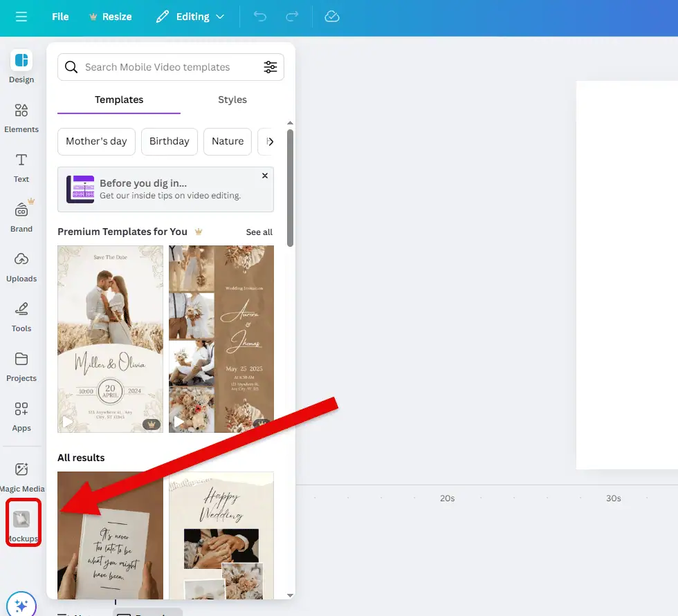Switch to the Styles tab
The height and width of the screenshot is (616, 678).
pyautogui.click(x=232, y=100)
